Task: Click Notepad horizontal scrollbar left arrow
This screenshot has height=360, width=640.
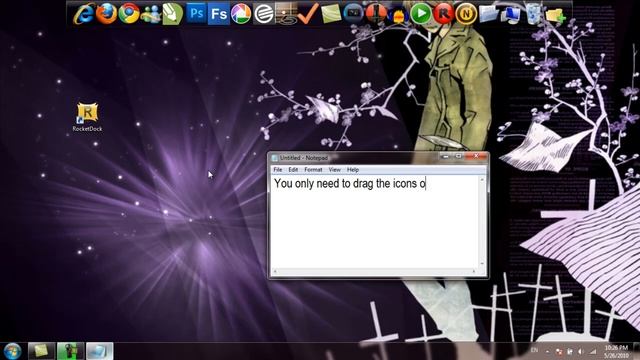Action: [275, 271]
